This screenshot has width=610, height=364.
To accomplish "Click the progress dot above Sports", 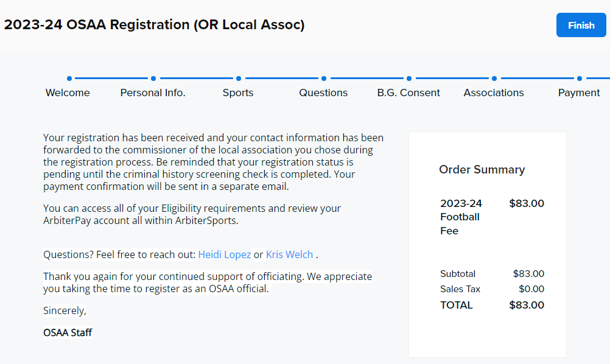I will pos(239,79).
